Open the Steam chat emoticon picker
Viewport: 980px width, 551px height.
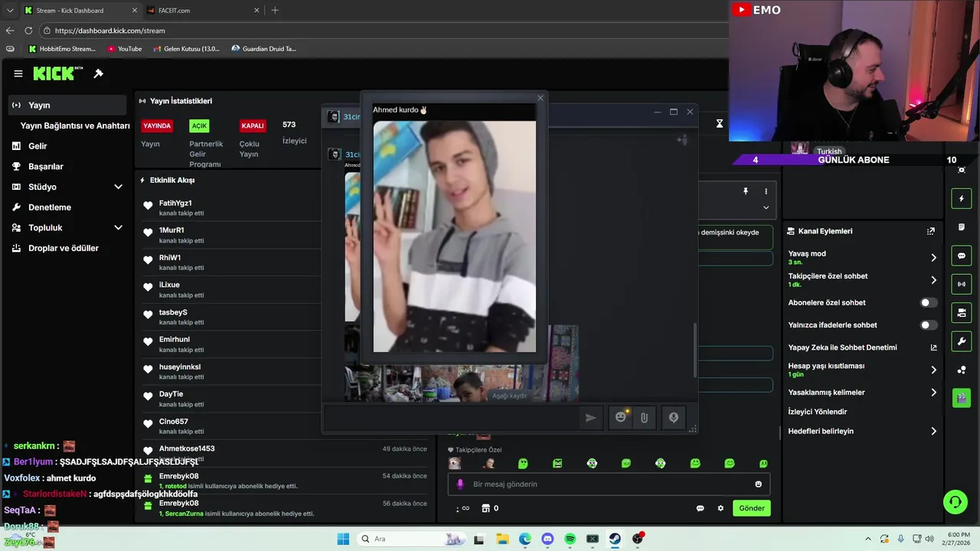coord(621,417)
